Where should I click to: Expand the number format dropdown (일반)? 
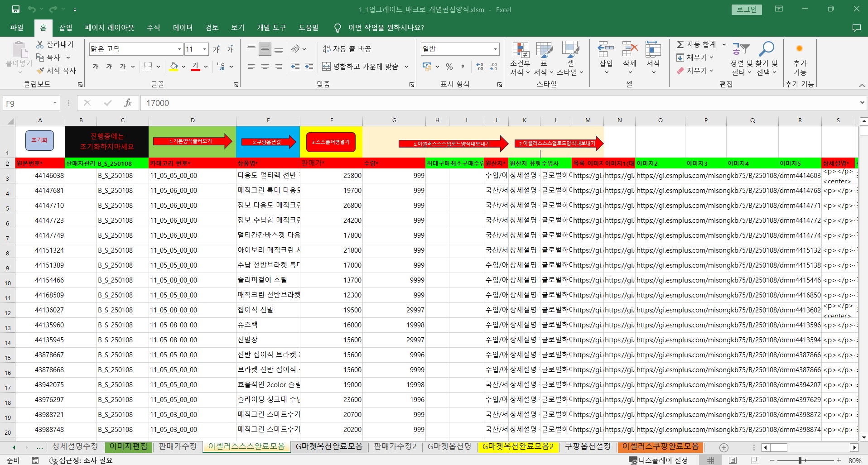tap(495, 49)
